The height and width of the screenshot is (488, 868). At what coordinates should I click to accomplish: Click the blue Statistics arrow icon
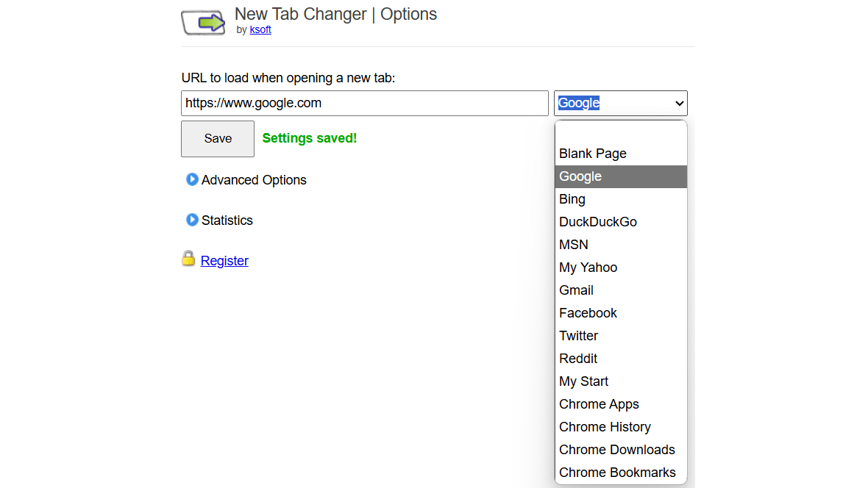point(192,220)
